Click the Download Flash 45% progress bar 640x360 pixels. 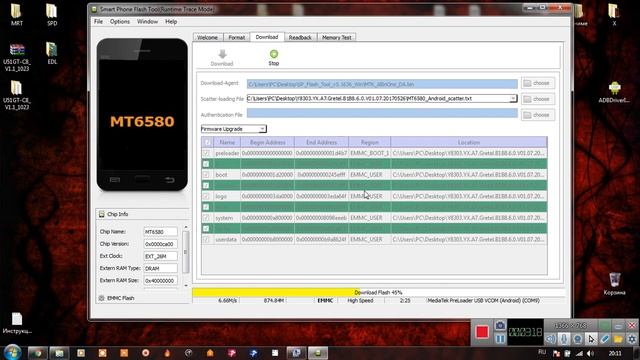[378, 292]
